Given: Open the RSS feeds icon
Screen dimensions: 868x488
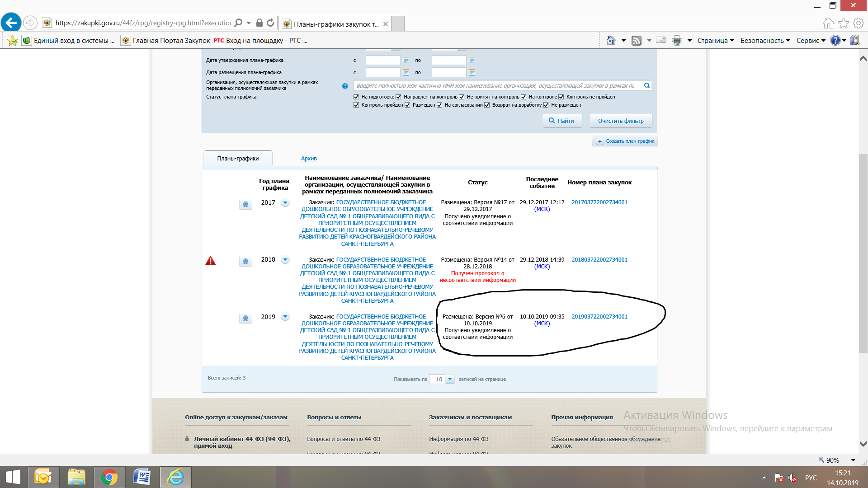Looking at the screenshot, I should [x=637, y=41].
